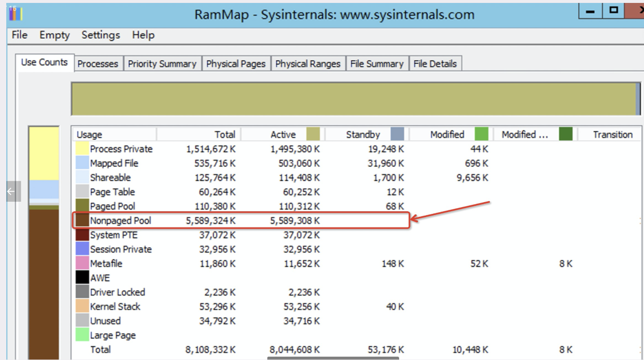Click the Mapped File active 503,060 K

point(299,163)
